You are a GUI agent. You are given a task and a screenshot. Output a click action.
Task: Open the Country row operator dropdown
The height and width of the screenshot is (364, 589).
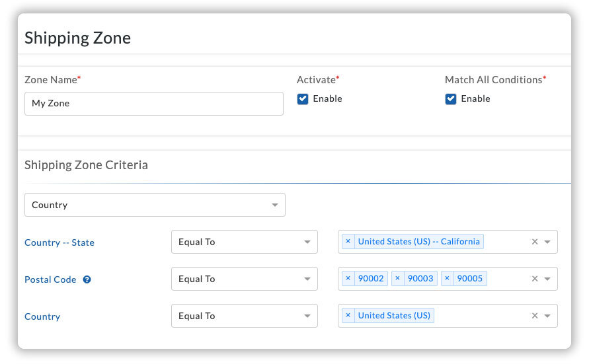tap(244, 316)
